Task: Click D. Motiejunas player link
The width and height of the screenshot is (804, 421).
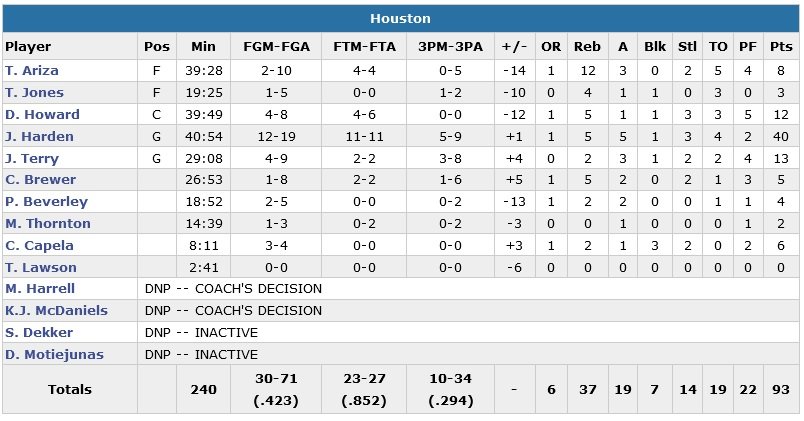Action: tap(54, 355)
